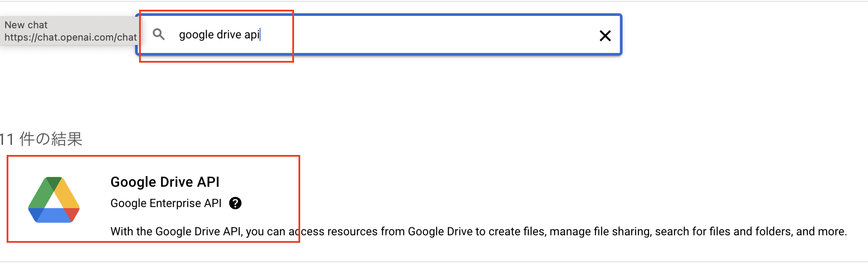This screenshot has height=279, width=868.
Task: Show help for Google Enterprise API
Action: pos(235,203)
